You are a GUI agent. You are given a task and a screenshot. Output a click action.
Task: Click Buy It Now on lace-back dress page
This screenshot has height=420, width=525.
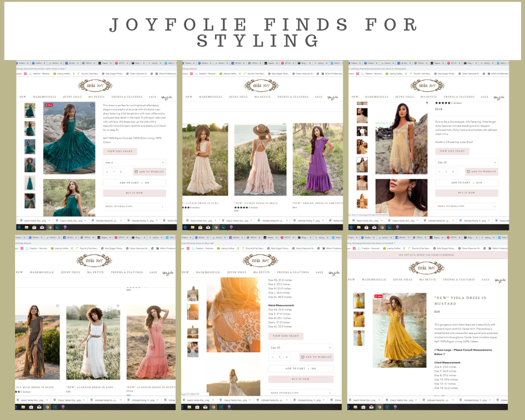click(x=301, y=379)
